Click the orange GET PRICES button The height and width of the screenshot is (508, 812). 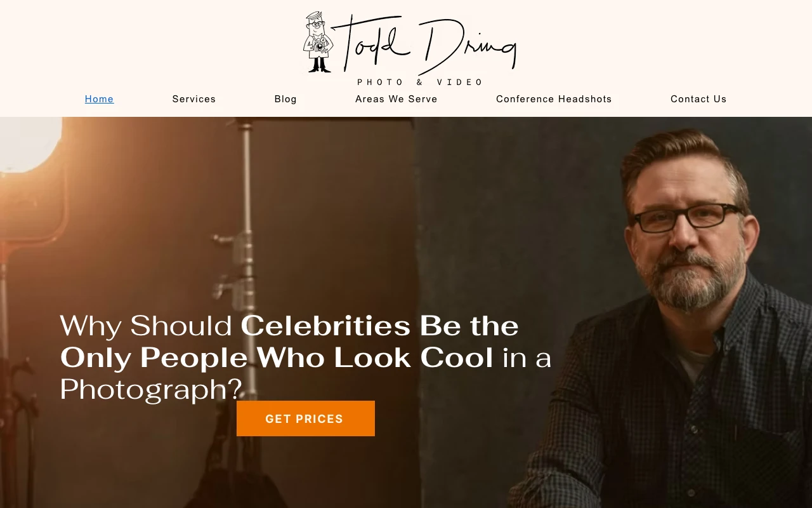click(x=306, y=418)
